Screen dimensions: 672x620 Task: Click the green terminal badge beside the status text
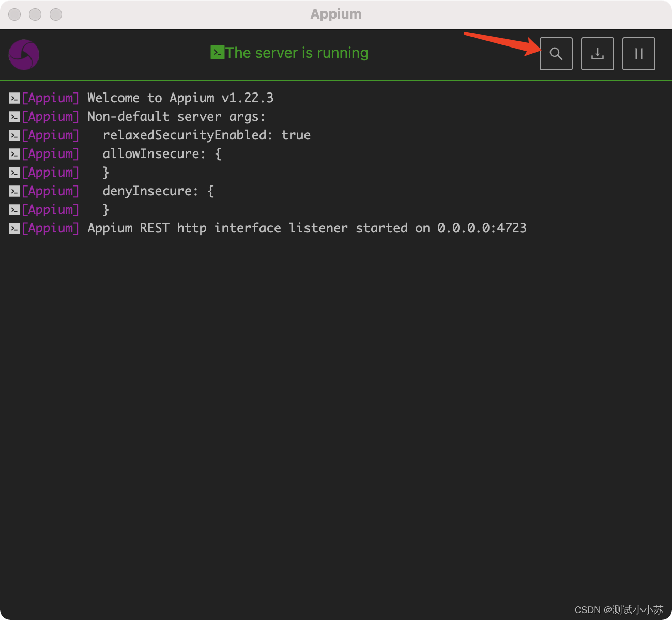[x=217, y=52]
